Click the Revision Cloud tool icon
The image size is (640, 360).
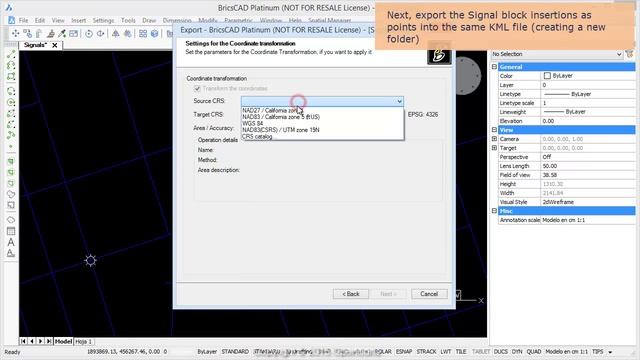11,220
